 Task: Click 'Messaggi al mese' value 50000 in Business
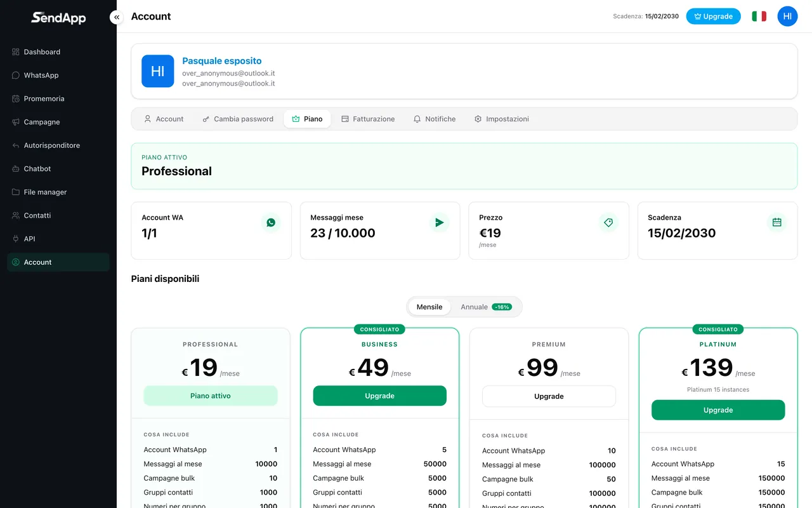pyautogui.click(x=435, y=464)
